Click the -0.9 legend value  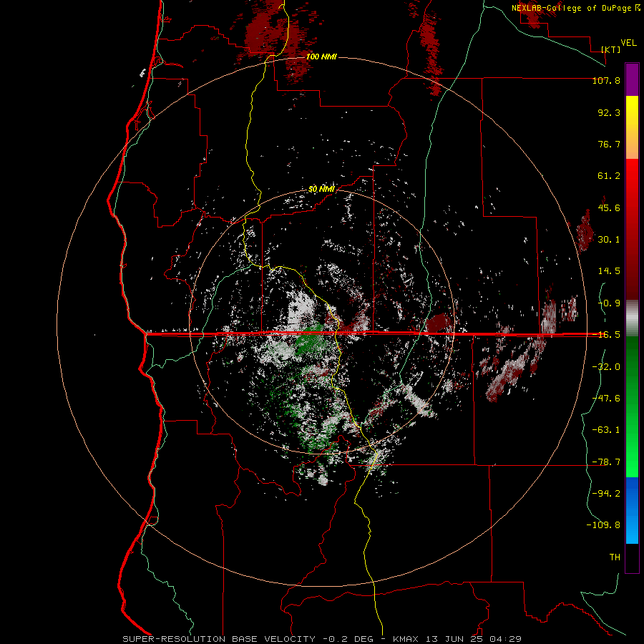tap(609, 303)
